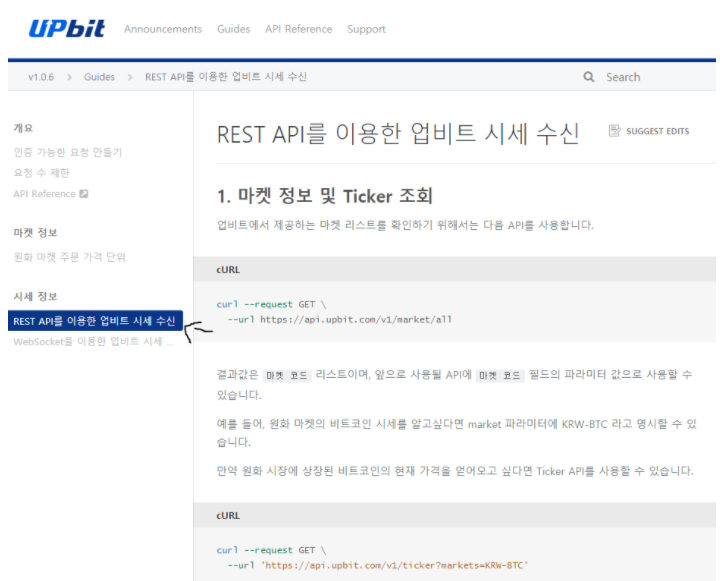The height and width of the screenshot is (581, 720).
Task: Click the first inline 마켓 코드 code tag
Action: pos(287,375)
